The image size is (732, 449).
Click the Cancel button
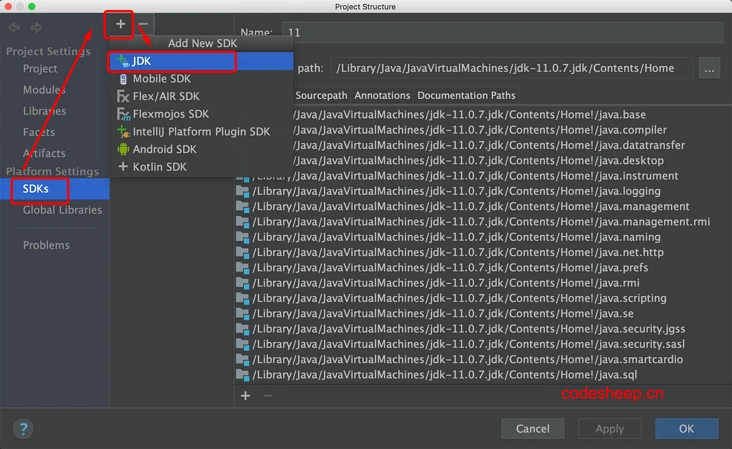pyautogui.click(x=532, y=428)
